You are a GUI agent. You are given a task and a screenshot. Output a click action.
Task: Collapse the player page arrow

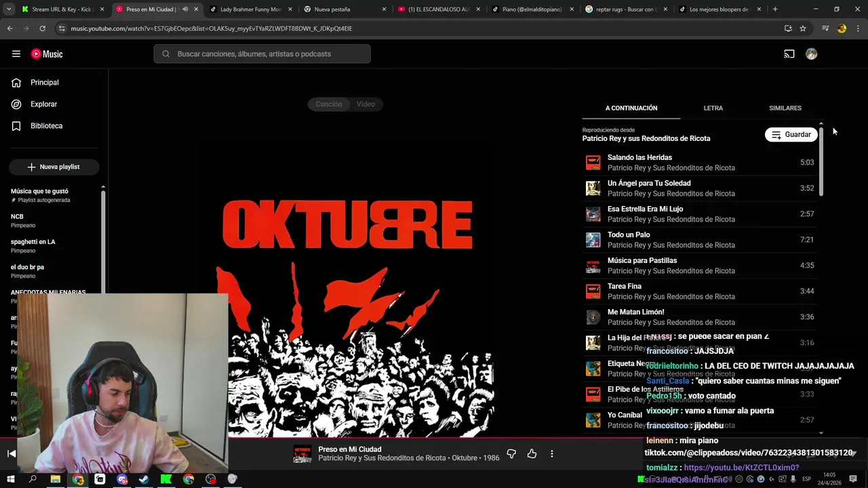853,453
